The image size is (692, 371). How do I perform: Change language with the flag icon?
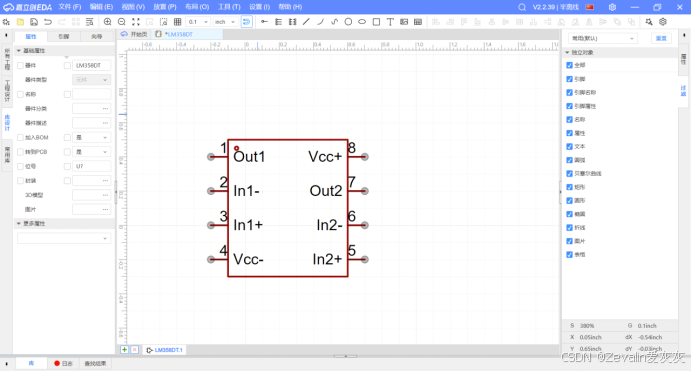(590, 7)
